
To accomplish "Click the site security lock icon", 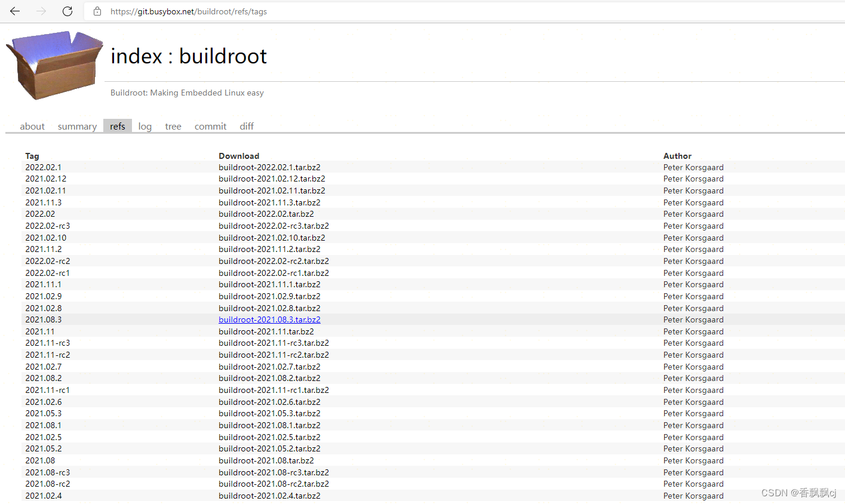I will point(97,11).
